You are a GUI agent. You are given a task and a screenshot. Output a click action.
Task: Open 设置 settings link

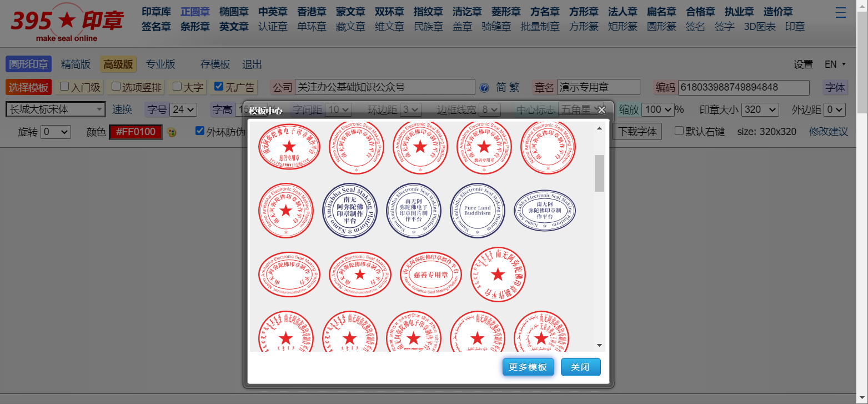point(803,64)
